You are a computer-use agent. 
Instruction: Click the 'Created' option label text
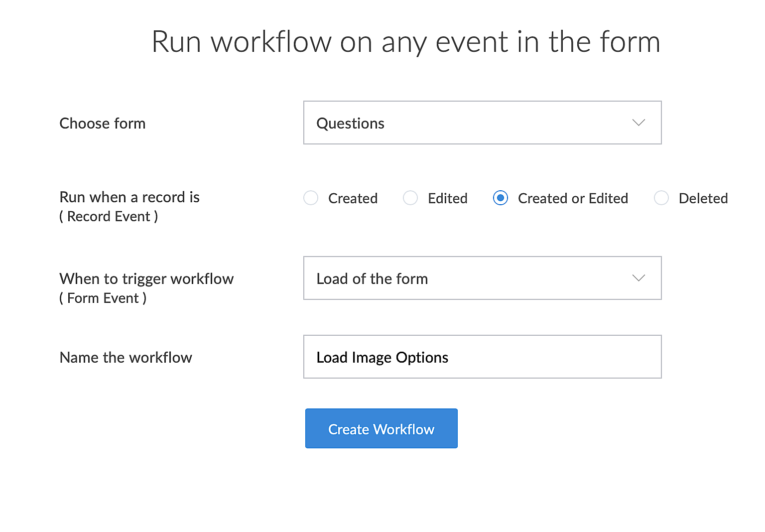(353, 198)
